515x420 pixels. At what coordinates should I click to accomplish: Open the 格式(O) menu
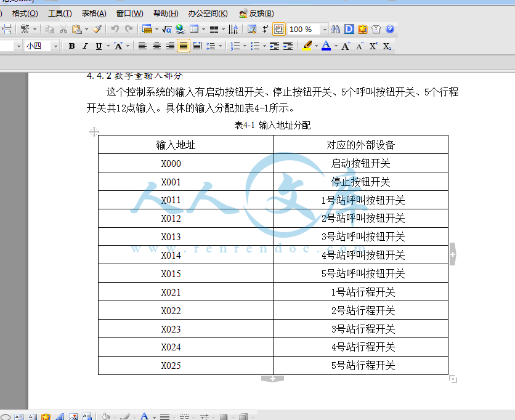(25, 14)
